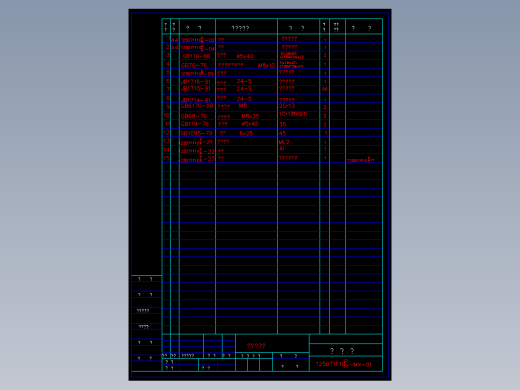Select row number 10 in the parts list
The image size is (520, 390).
(x=166, y=115)
